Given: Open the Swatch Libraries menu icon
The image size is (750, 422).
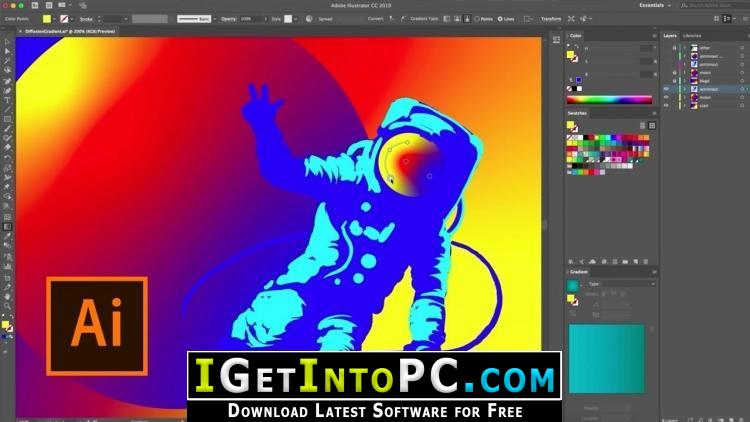Looking at the screenshot, I should click(571, 262).
